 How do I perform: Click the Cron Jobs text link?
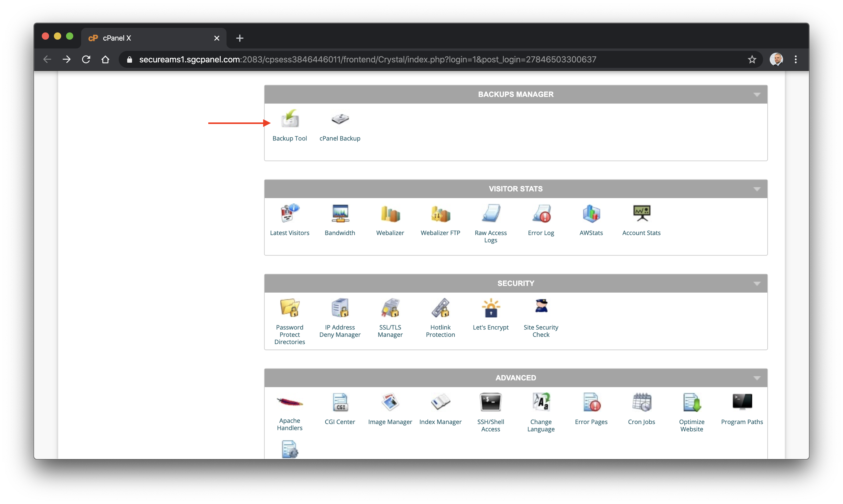[x=641, y=422]
